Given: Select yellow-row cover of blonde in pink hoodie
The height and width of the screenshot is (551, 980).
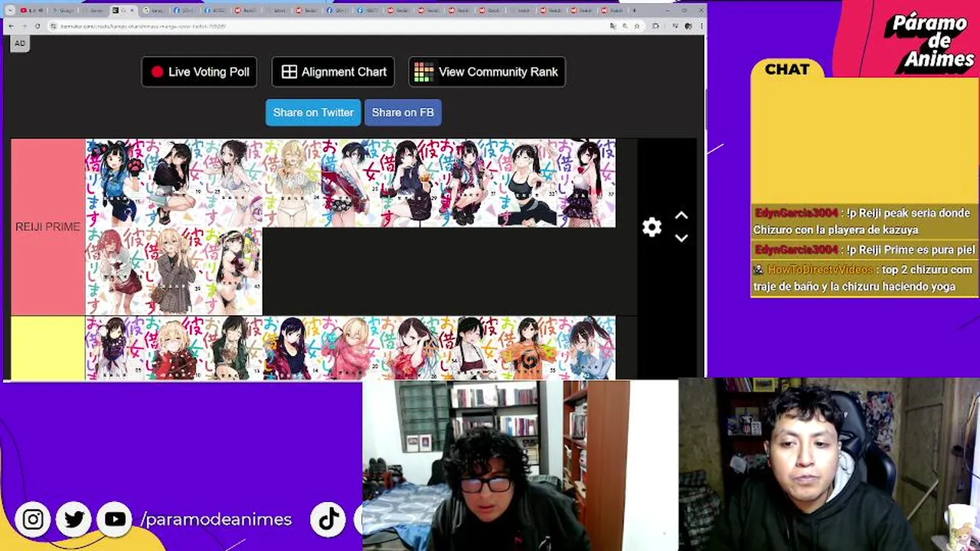Looking at the screenshot, I should [x=350, y=348].
